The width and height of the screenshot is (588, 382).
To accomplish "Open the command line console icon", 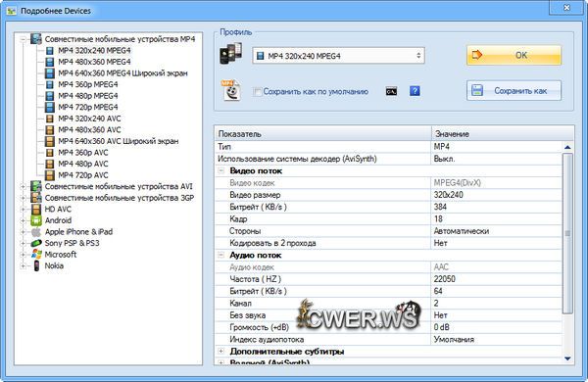I will point(391,91).
